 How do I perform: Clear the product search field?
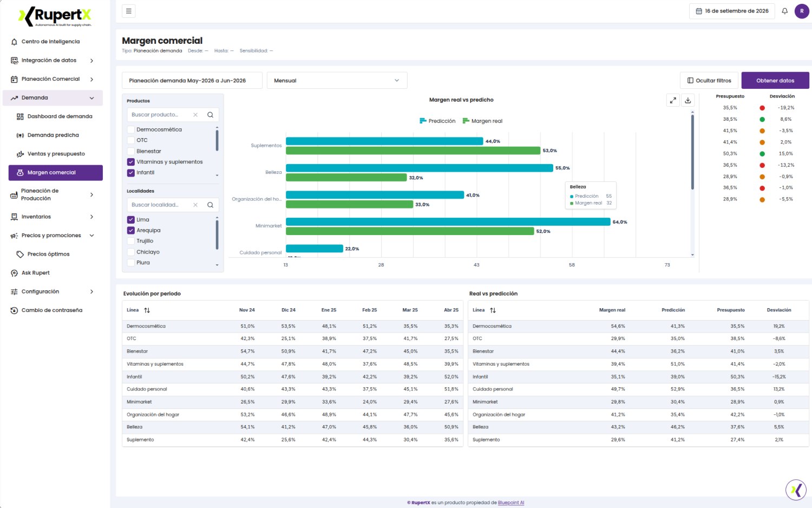pos(195,115)
